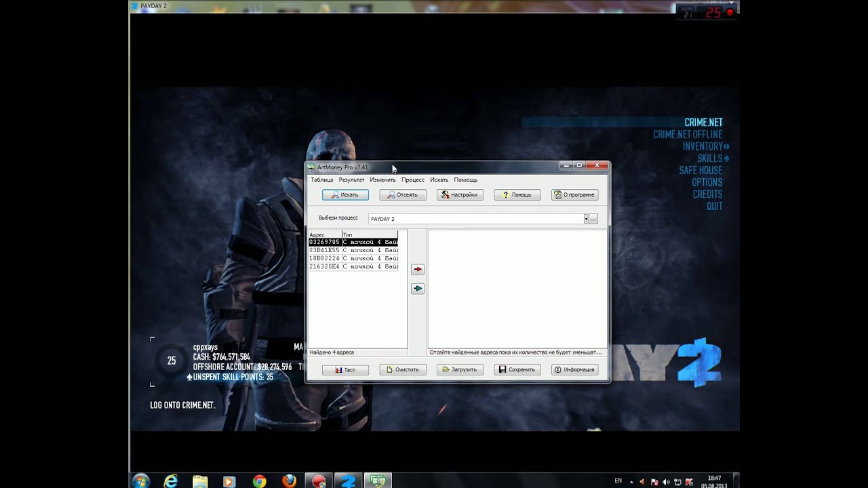The image size is (868, 488).
Task: Open the Таблица menu
Action: pos(321,180)
